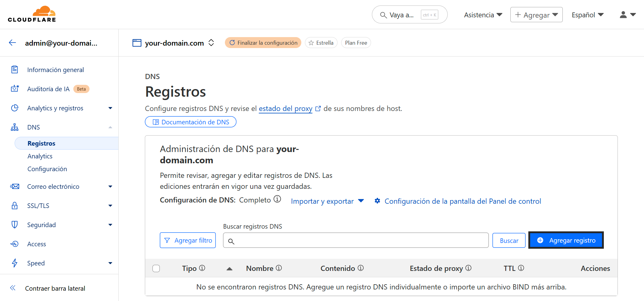Viewport: 644px width, 301px height.
Task: Click the magnifier icon in Vaya a search
Action: [x=383, y=15]
